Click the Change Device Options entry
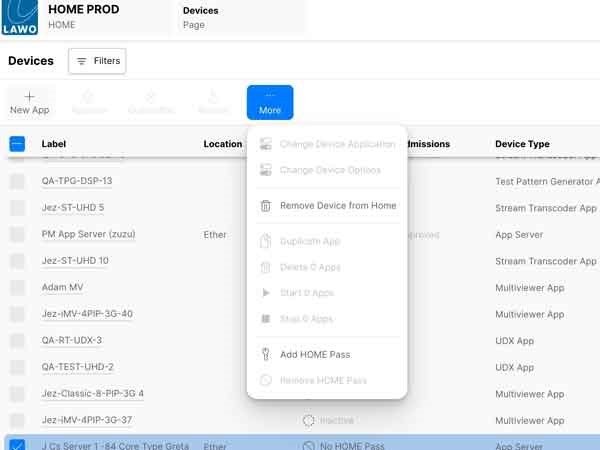Image resolution: width=600 pixels, height=450 pixels. click(328, 170)
